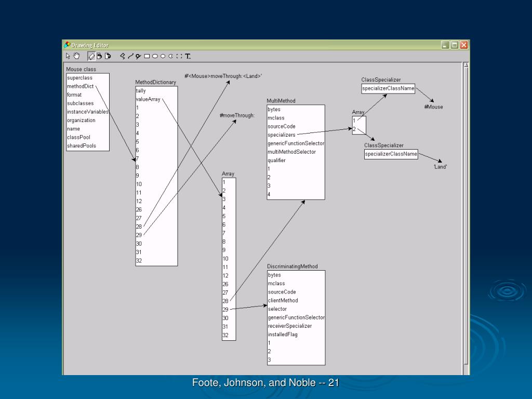532x399 pixels.
Task: Select 'receiverSpecializer' field
Action: [290, 326]
